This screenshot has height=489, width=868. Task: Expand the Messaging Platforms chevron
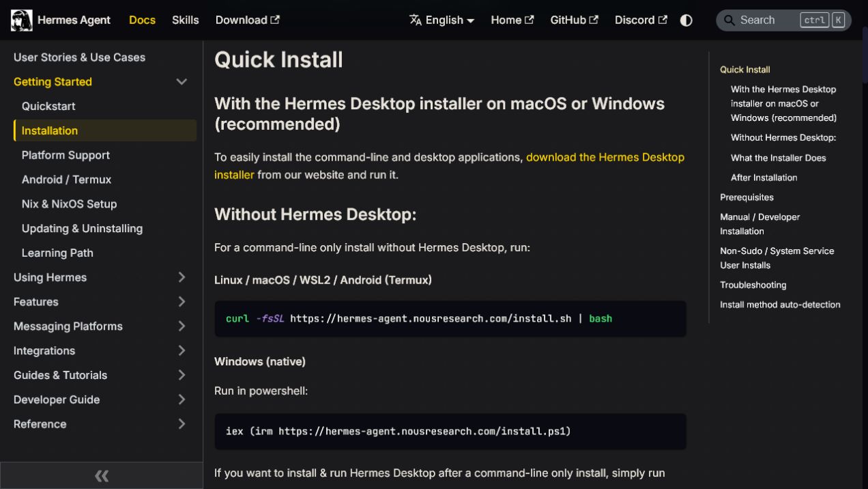click(x=182, y=326)
